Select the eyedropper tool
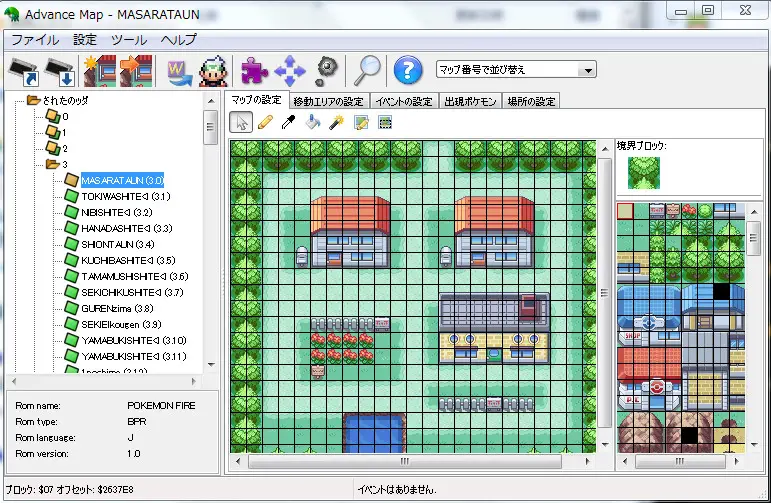This screenshot has height=503, width=771. pos(289,122)
